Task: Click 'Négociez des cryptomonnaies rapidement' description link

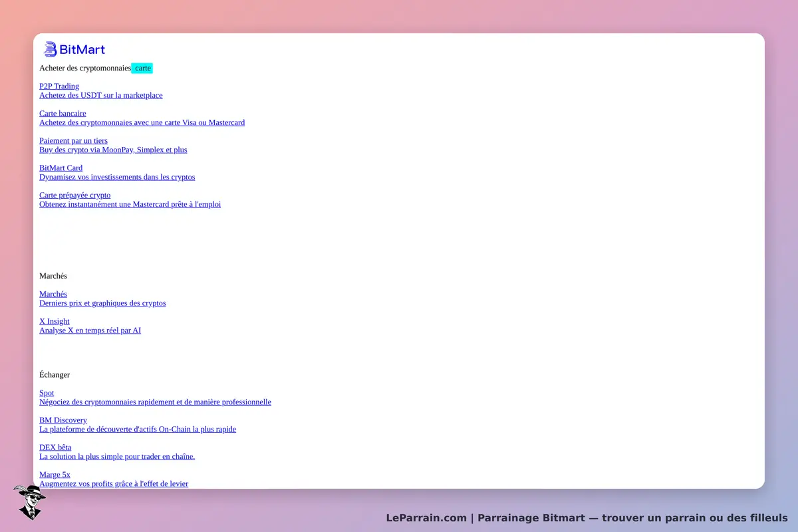Action: [155, 403]
